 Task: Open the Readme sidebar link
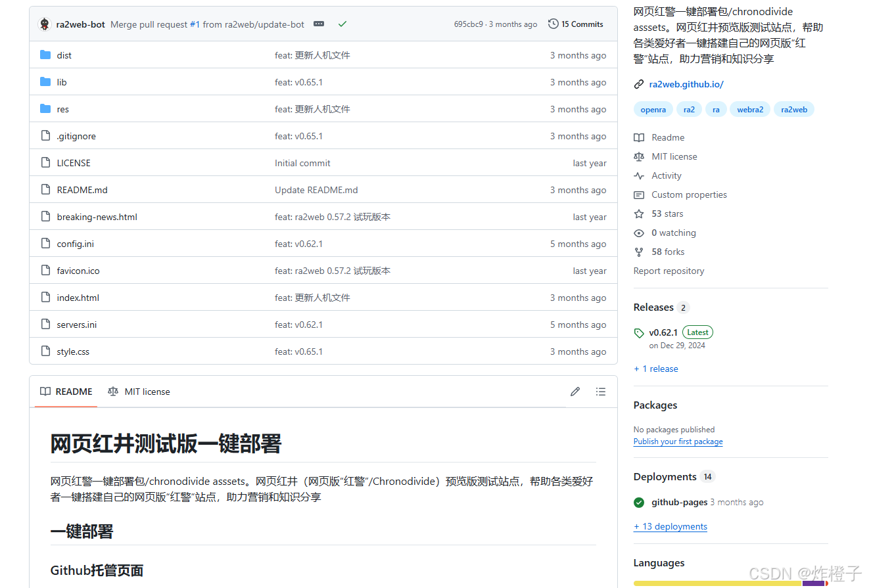tap(659, 137)
